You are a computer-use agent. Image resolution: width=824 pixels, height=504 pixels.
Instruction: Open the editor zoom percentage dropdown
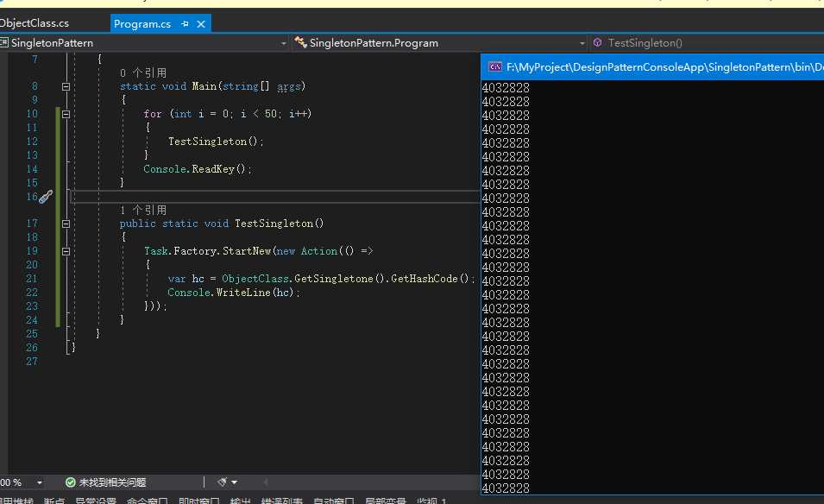click(x=40, y=482)
